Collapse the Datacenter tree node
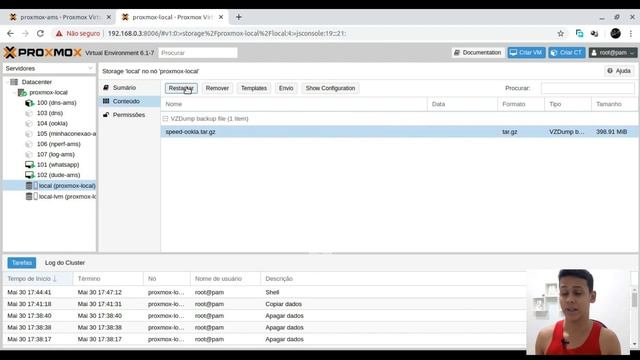This screenshot has width=640, height=360. [7, 82]
